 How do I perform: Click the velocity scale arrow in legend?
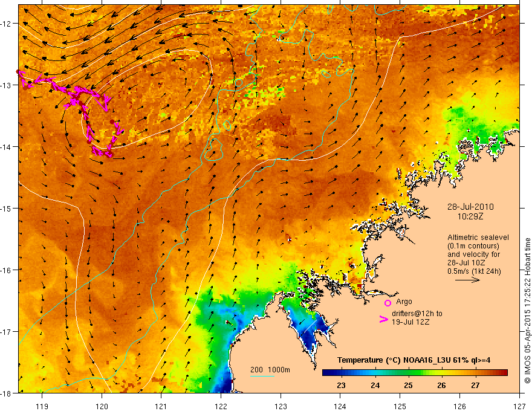pyautogui.click(x=467, y=280)
